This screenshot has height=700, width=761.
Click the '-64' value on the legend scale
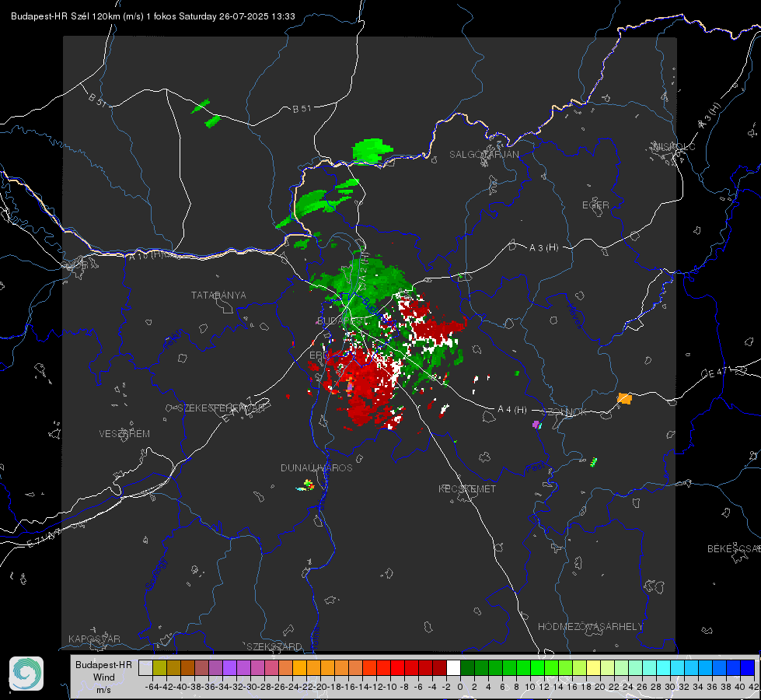pyautogui.click(x=152, y=687)
